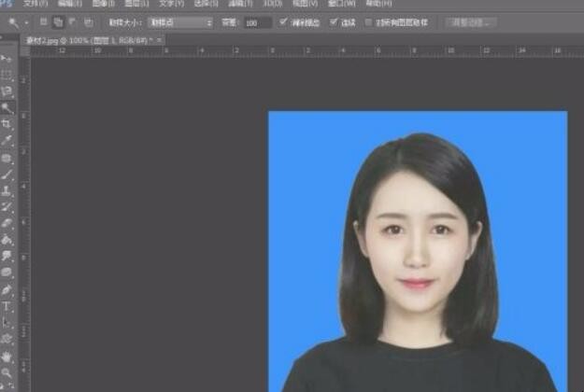The image size is (584, 392).
Task: Select the Clone Stamp tool
Action: (x=7, y=190)
